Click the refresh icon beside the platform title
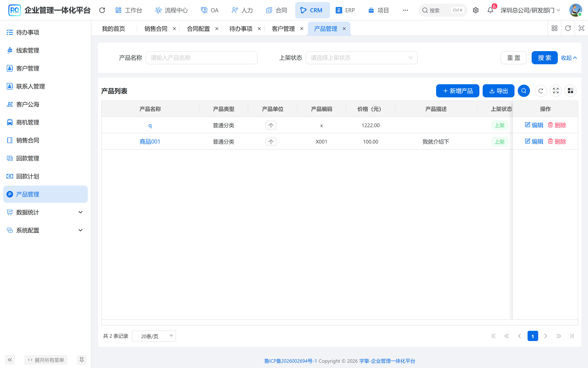 pyautogui.click(x=102, y=10)
